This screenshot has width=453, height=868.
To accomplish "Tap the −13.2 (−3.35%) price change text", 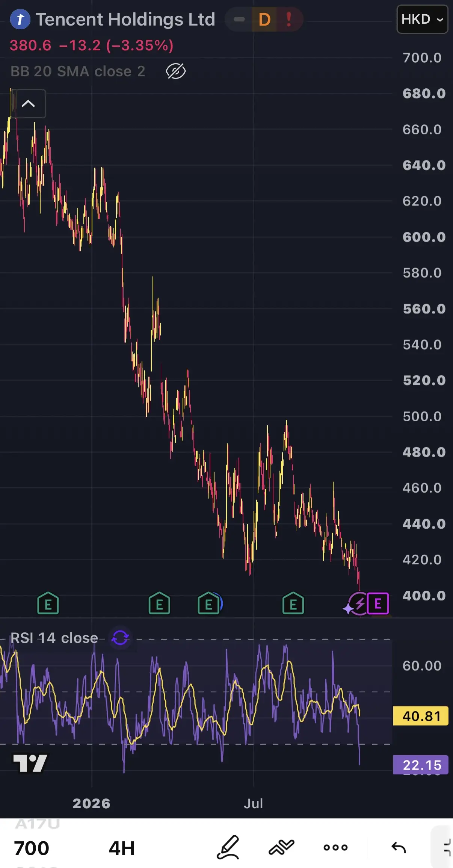I will pyautogui.click(x=116, y=45).
